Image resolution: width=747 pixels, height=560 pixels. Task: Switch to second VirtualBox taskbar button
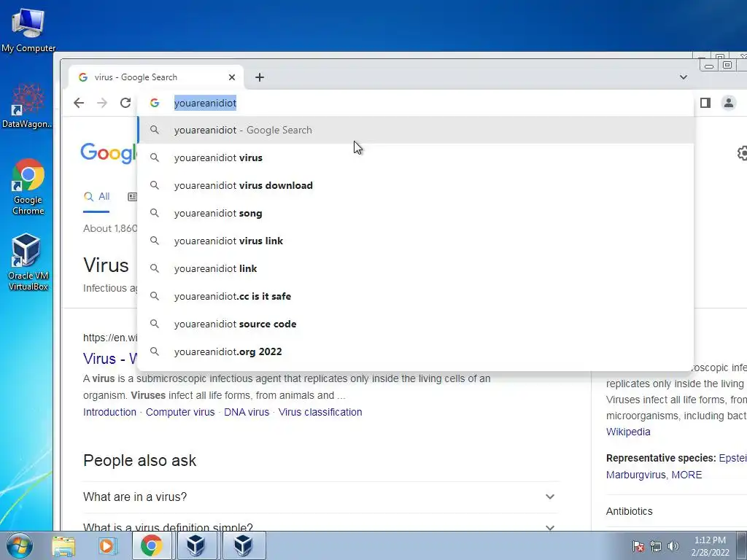click(243, 545)
